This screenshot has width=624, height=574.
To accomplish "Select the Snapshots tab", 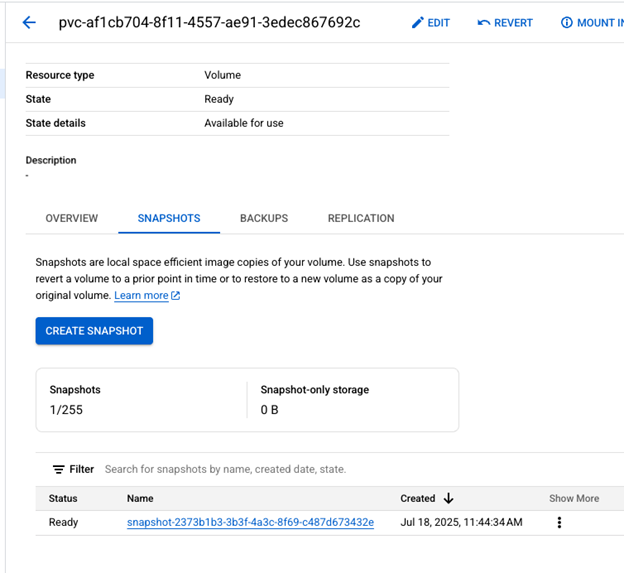I will (x=169, y=218).
